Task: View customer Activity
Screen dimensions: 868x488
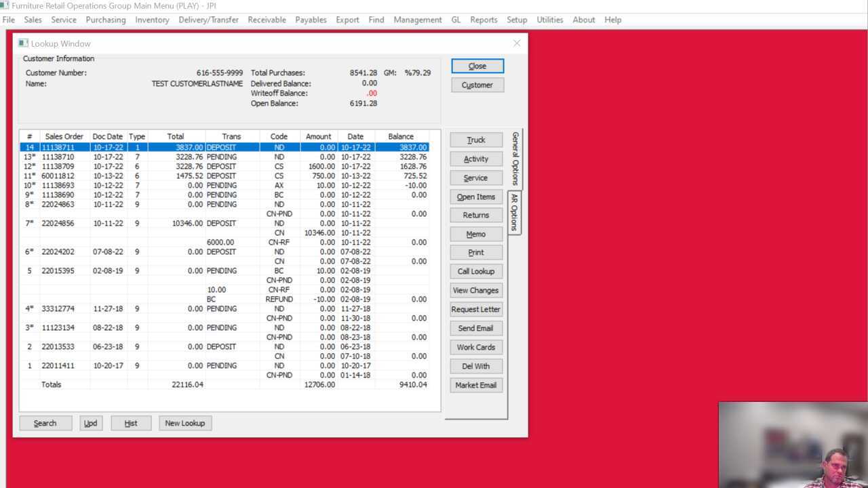Action: (475, 159)
